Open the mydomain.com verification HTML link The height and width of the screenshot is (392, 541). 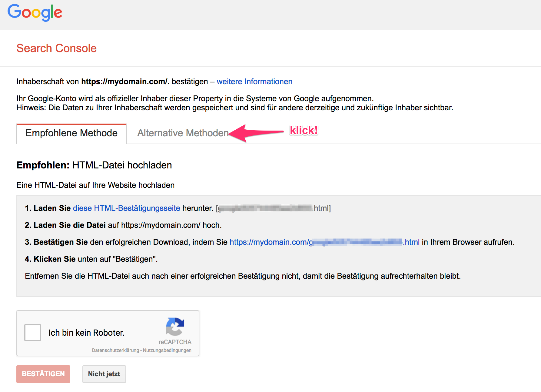tap(324, 242)
